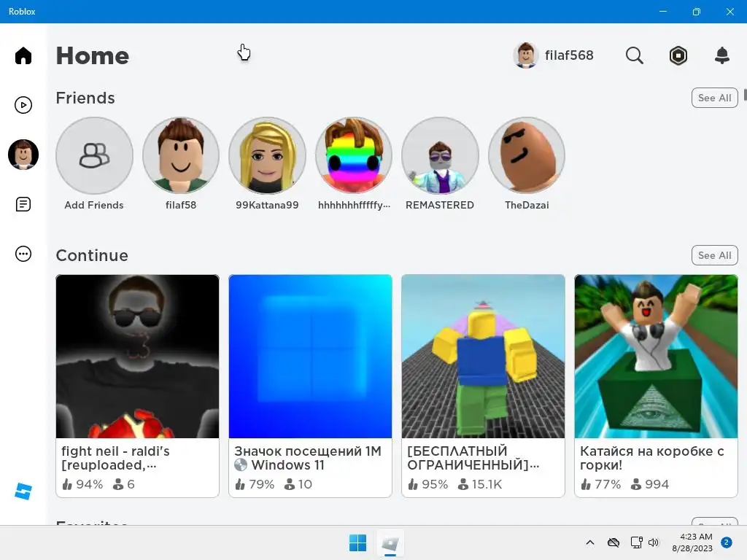Click the Add Friends label
This screenshot has height=560, width=747.
[x=94, y=205]
